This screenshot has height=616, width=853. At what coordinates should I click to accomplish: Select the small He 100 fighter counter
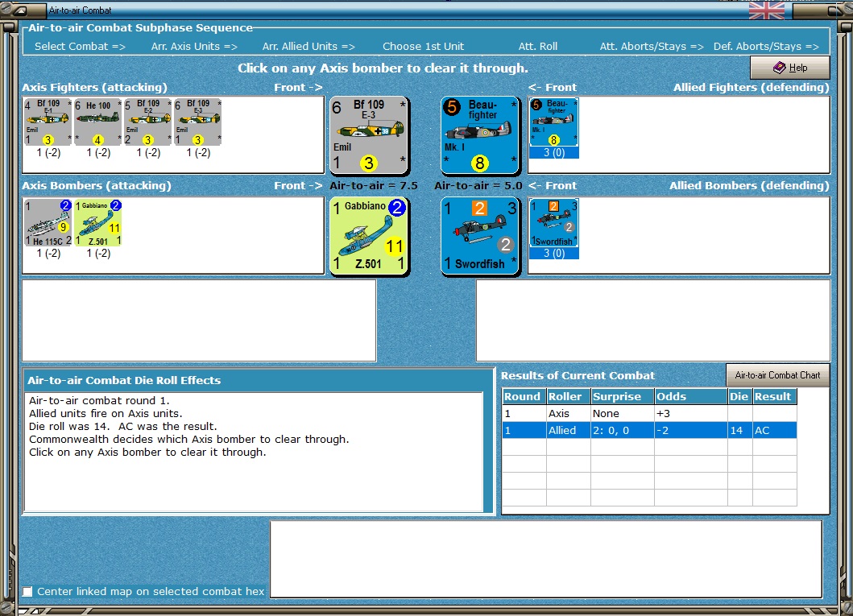tap(98, 122)
